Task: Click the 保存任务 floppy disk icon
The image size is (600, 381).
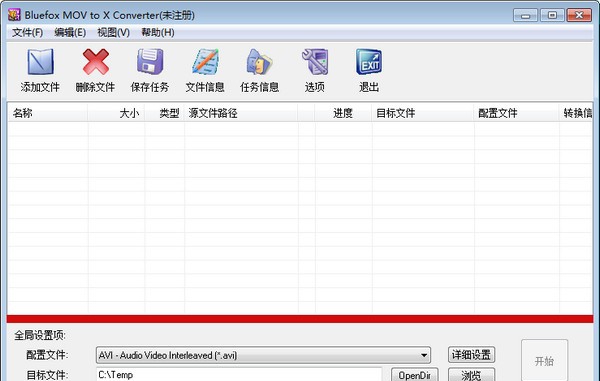Action: point(150,62)
